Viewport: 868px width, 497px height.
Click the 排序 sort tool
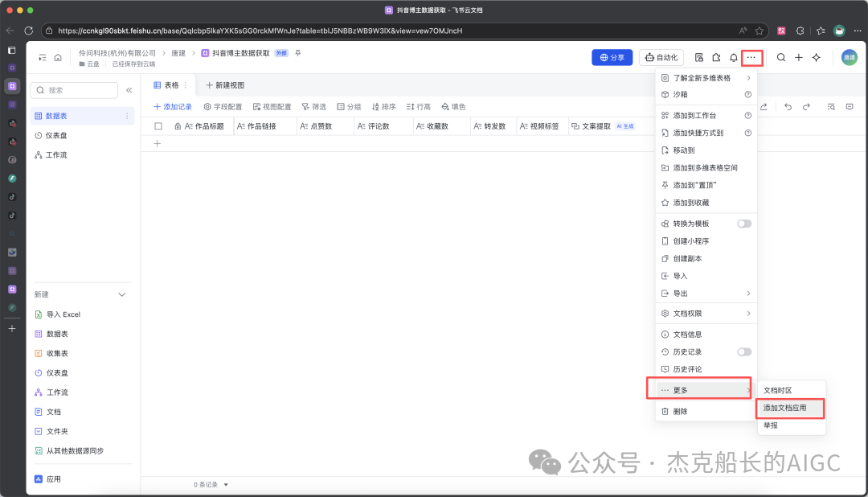[383, 107]
